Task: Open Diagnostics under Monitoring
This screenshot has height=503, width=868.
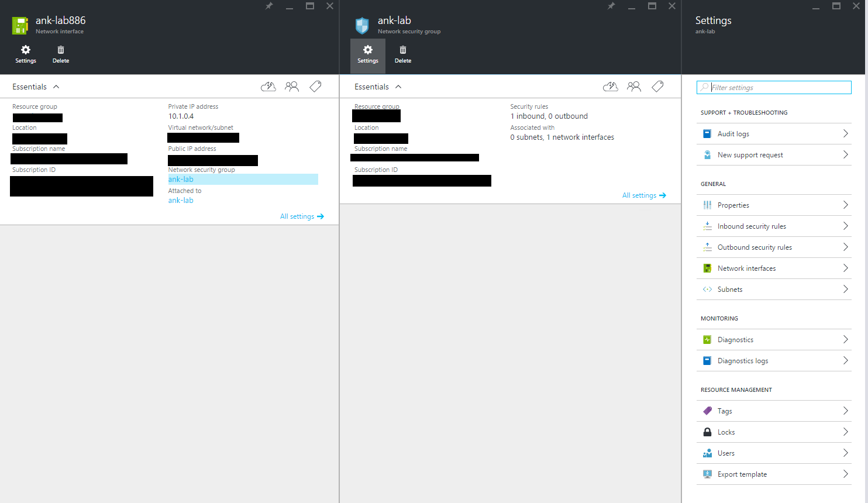Action: 774,340
